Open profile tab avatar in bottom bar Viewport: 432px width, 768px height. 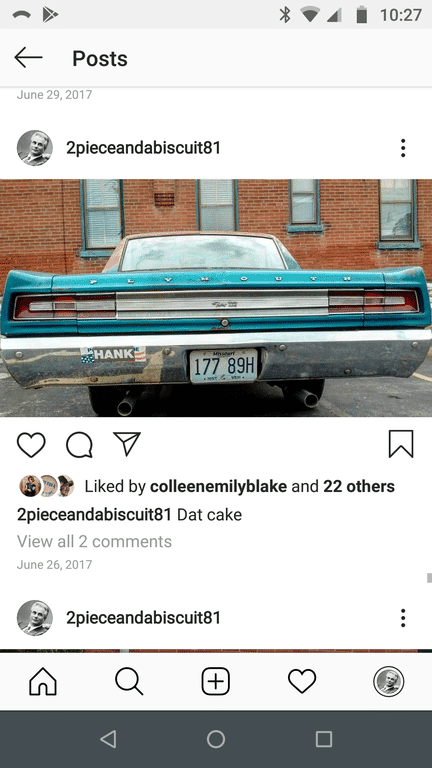(x=388, y=681)
